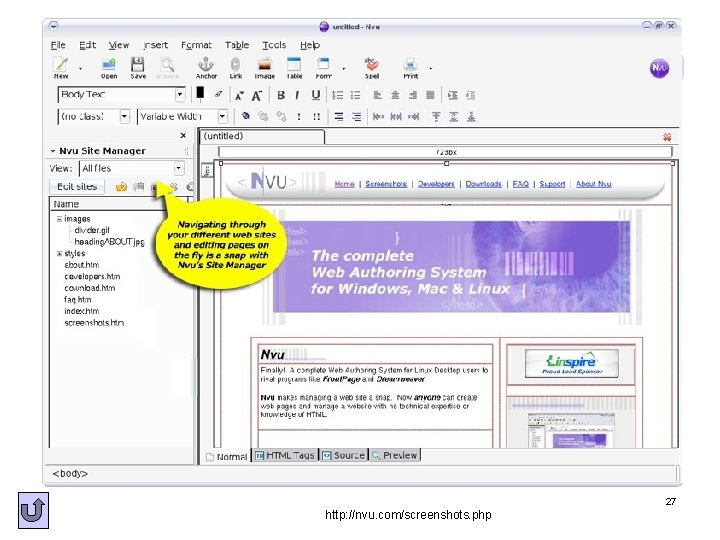Open a file using Open icon
The image size is (720, 540).
109,68
